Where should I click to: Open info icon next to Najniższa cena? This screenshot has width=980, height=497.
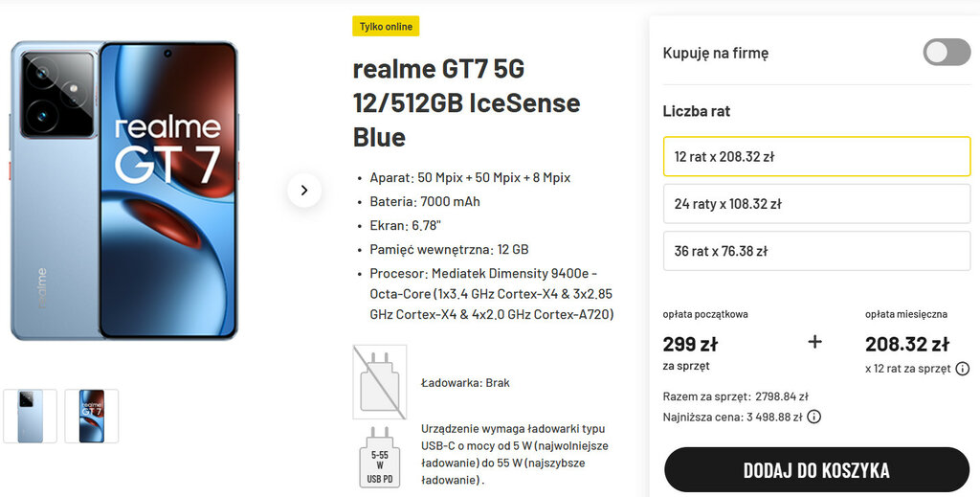(x=813, y=417)
